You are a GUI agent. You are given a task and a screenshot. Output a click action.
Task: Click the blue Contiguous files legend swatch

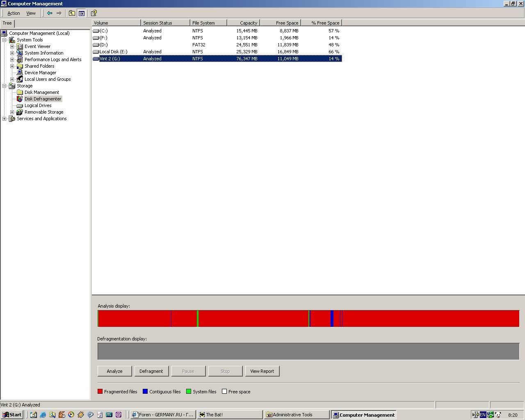click(x=145, y=391)
